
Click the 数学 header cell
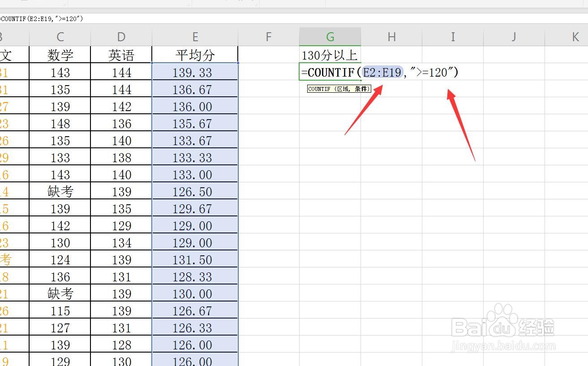tap(60, 55)
